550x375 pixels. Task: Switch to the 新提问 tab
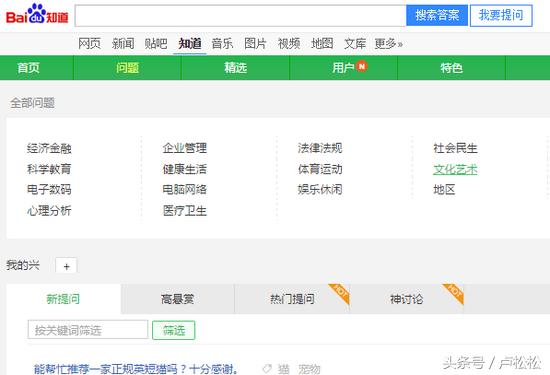[x=63, y=299]
